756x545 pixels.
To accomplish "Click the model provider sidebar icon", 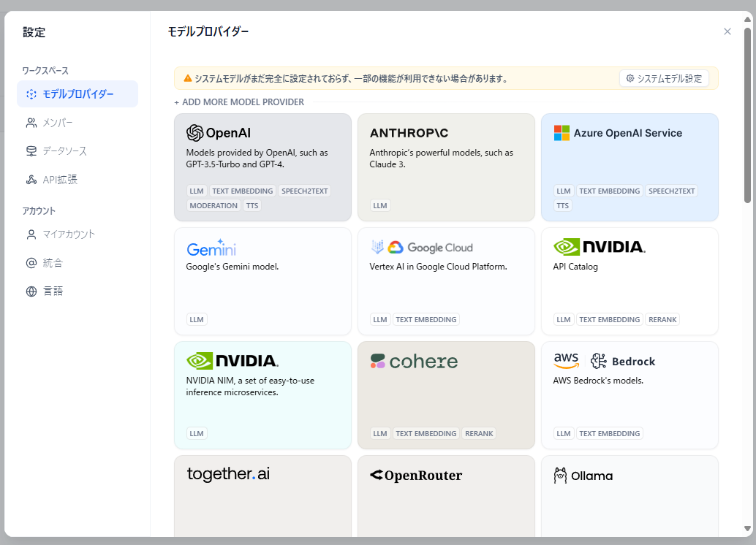I will click(31, 94).
